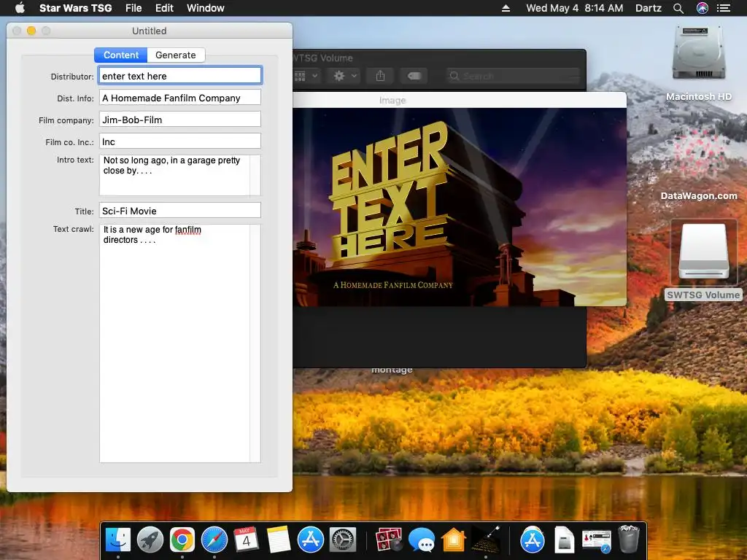Open the Home app from the Dock
This screenshot has width=747, height=560.
(454, 540)
